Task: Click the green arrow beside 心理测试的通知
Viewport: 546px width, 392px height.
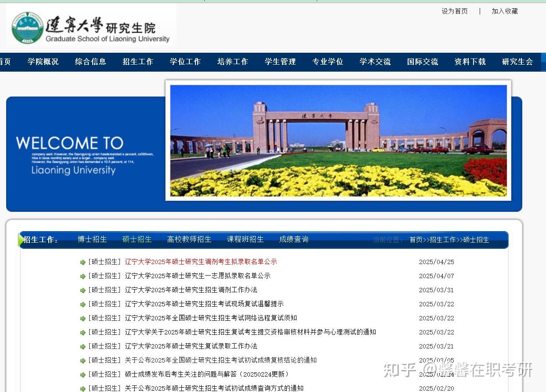Action: tap(83, 333)
